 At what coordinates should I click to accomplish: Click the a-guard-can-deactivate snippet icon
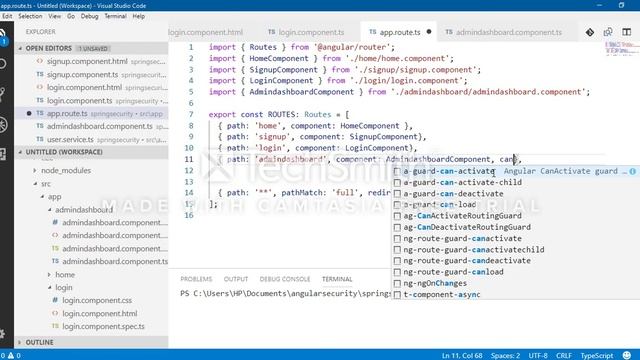[397, 194]
